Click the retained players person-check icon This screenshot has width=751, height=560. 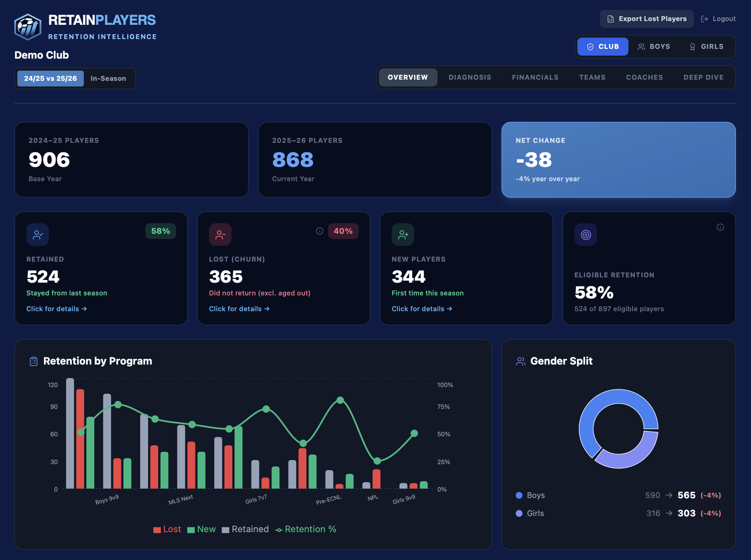(x=38, y=235)
